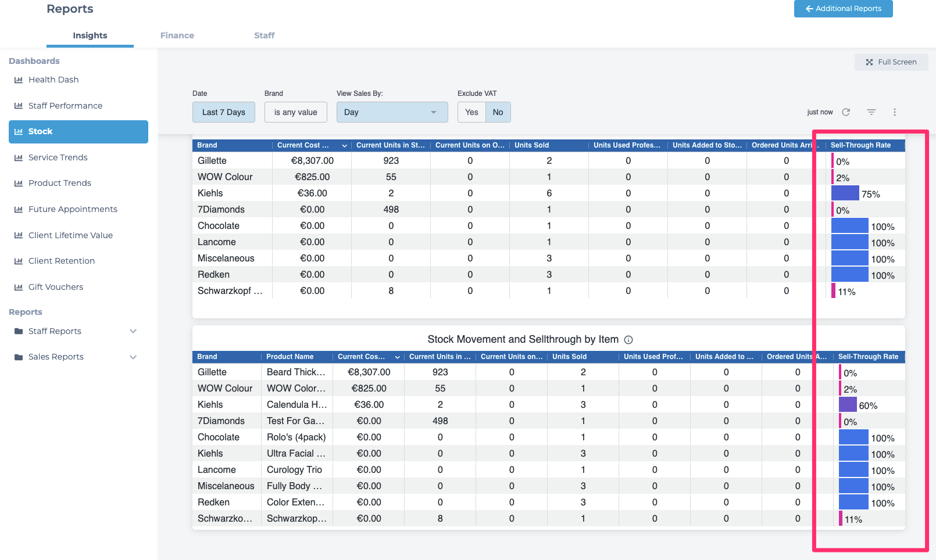
Task: Click the Service Trends chart icon
Action: click(19, 157)
